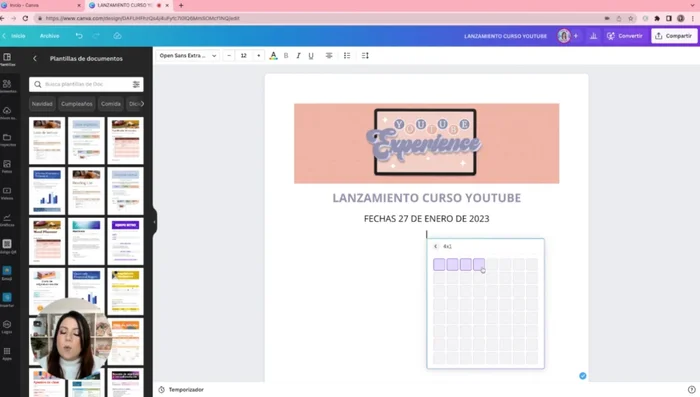This screenshot has height=397, width=700.
Task: Click the Convertir button
Action: [625, 36]
